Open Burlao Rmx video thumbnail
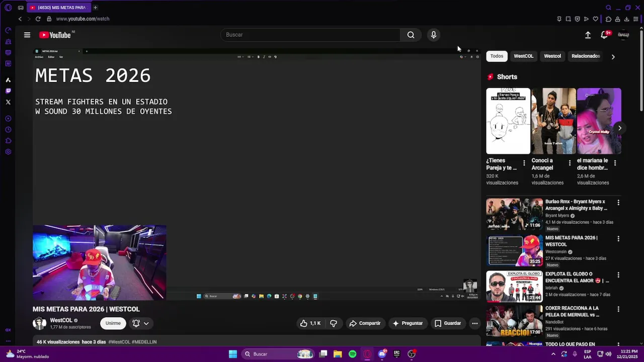This screenshot has width=644, height=362. click(514, 214)
